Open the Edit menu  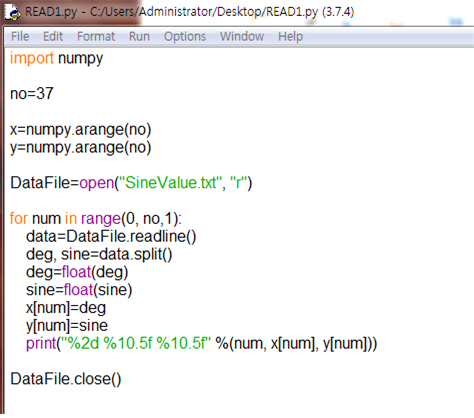53,36
